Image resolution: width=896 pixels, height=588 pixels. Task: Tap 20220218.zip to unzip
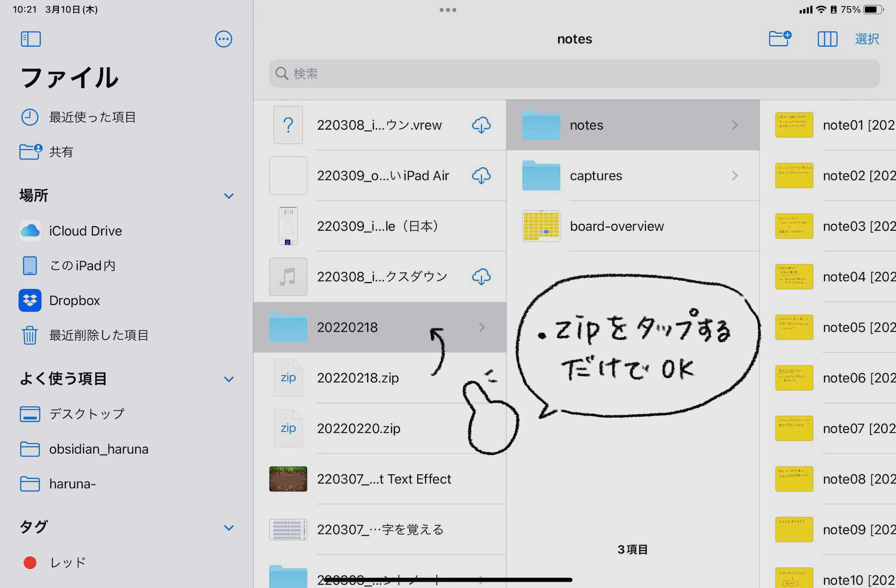(380, 378)
